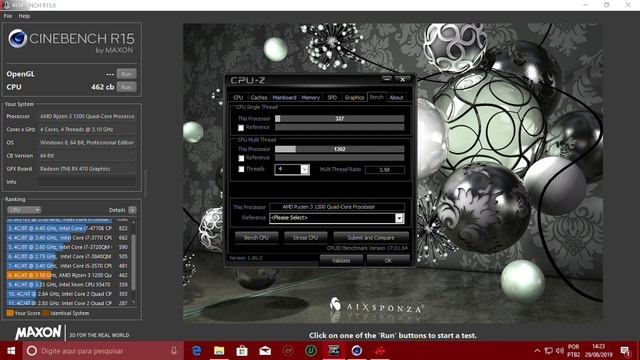Image resolution: width=640 pixels, height=360 pixels.
Task: Click the Info input field in Your System
Action: 87,182
